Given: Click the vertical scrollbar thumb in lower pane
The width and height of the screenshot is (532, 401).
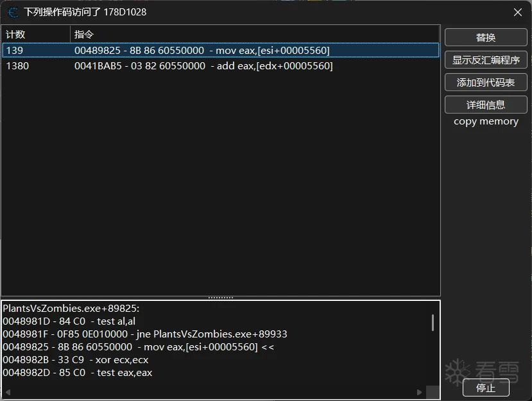Looking at the screenshot, I should pyautogui.click(x=433, y=323).
